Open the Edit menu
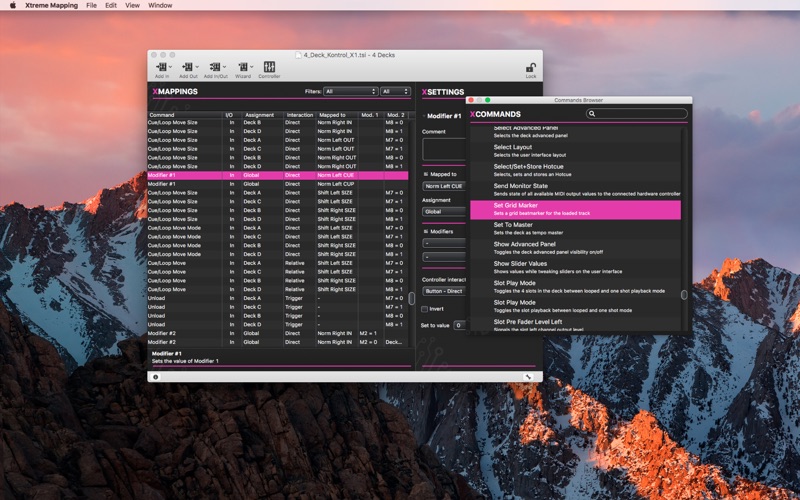 111,5
